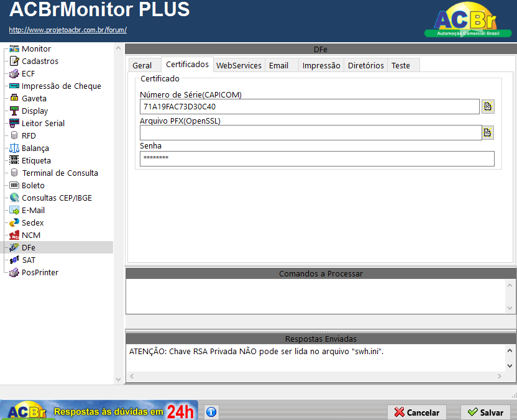Click the ATENÇÃO Chave RSA message
This screenshot has height=420, width=517.
pos(256,352)
